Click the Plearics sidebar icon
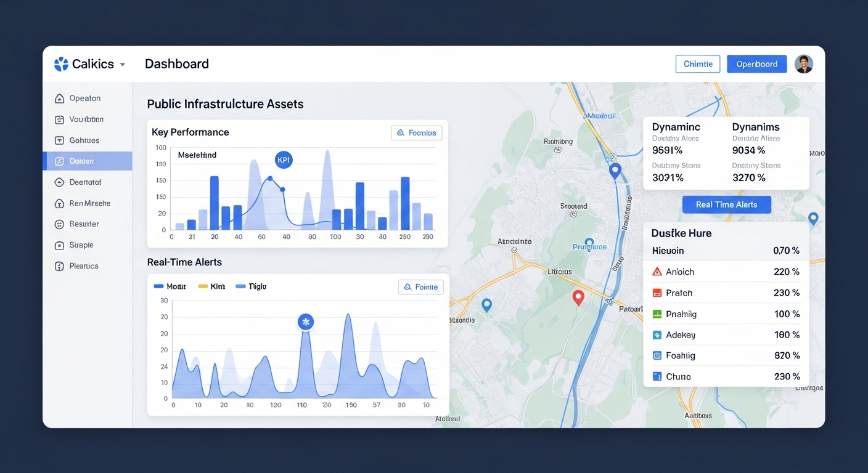This screenshot has width=868, height=473. click(x=60, y=266)
